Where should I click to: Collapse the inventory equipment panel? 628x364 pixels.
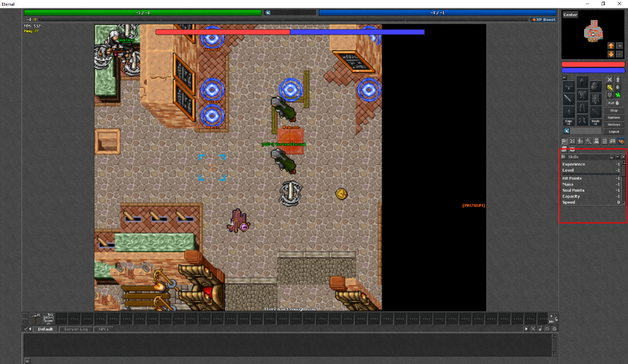click(564, 78)
